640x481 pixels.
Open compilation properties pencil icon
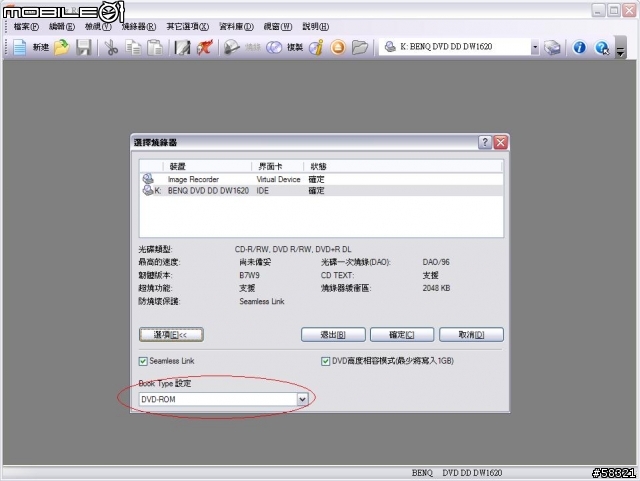click(x=182, y=47)
